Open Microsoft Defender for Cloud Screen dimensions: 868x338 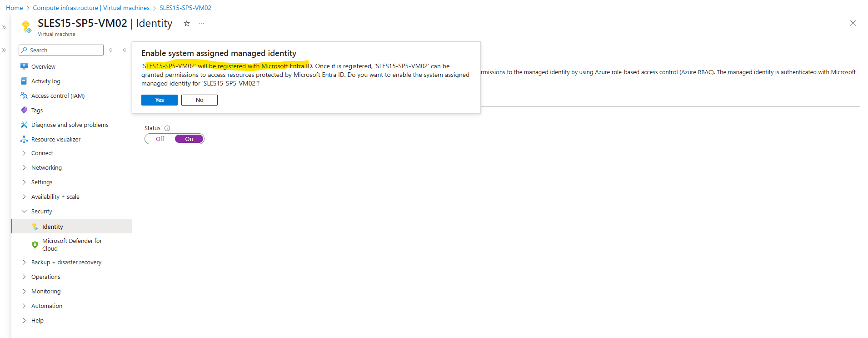72,245
